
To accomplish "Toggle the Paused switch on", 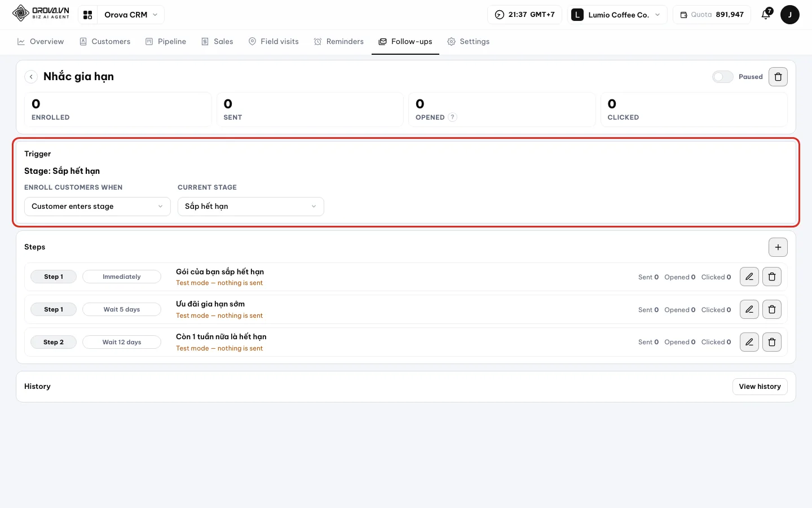I will point(722,77).
